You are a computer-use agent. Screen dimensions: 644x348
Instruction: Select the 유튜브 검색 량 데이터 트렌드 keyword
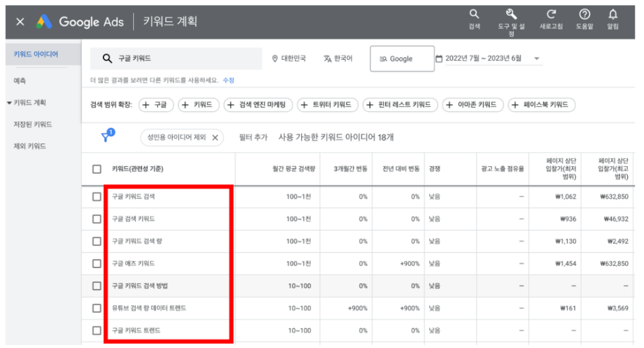pos(149,308)
